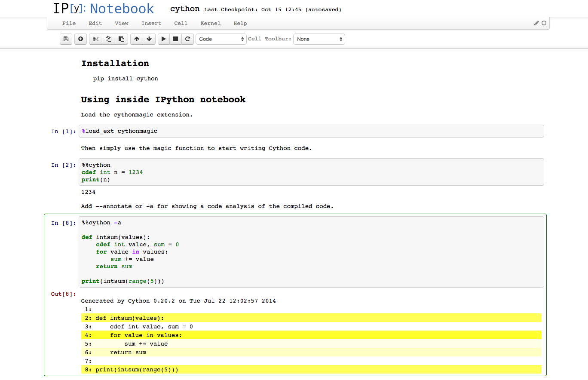
Task: Click annotated line 3 cdef int value
Action: (x=311, y=327)
